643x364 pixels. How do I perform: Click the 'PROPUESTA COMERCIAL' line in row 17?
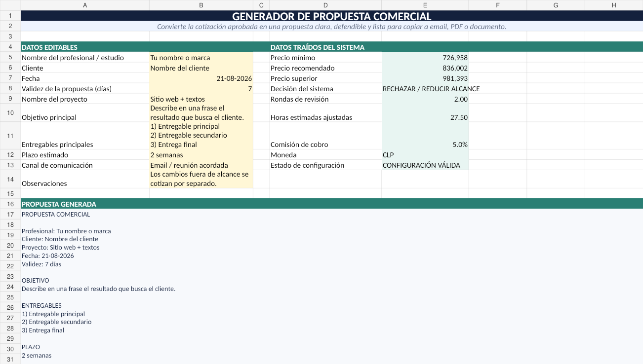click(56, 215)
